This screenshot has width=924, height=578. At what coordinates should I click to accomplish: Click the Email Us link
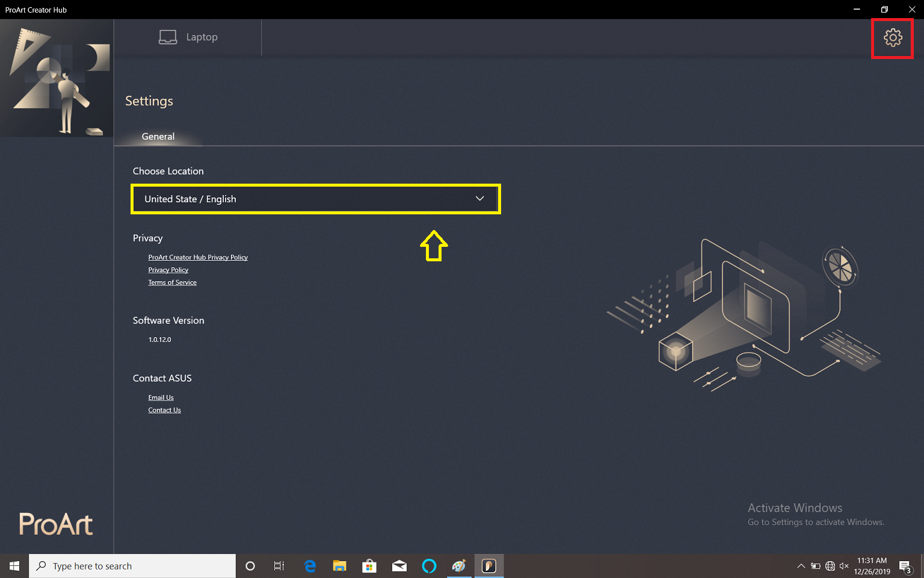161,397
